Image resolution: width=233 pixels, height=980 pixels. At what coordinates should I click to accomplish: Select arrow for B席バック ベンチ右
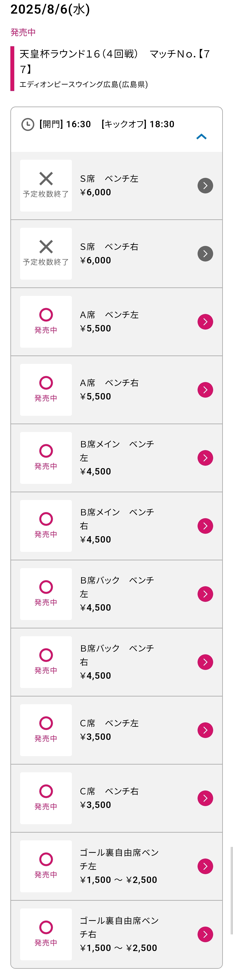[x=205, y=662]
